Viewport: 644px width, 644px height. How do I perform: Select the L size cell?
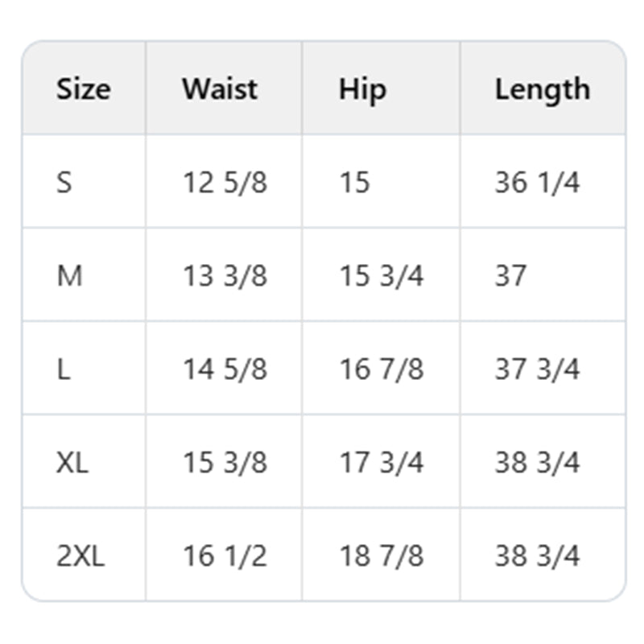(x=64, y=369)
